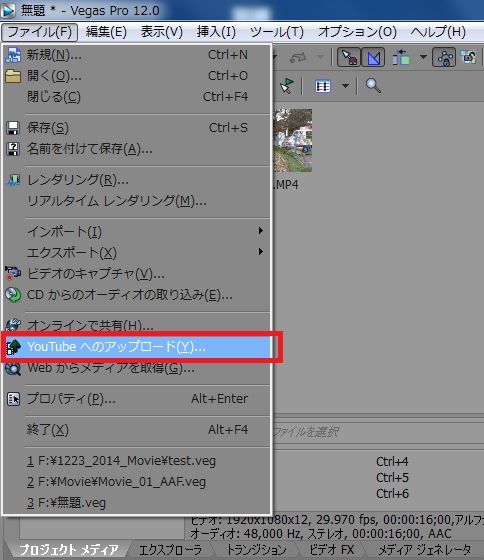Choose 新規(N)... from the File menu
The height and width of the screenshot is (560, 484).
click(x=137, y=55)
